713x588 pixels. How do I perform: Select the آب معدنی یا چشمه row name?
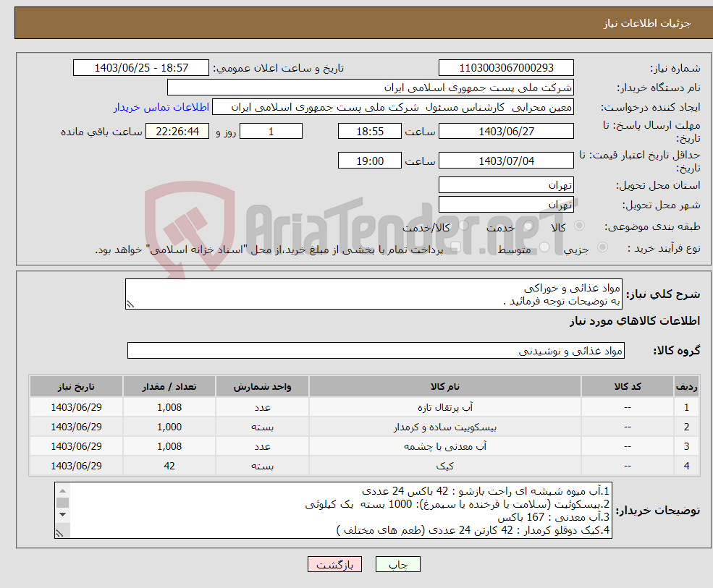click(x=445, y=447)
